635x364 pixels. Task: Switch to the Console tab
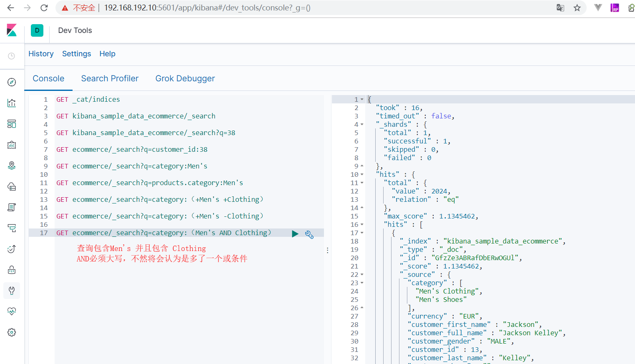click(x=48, y=78)
